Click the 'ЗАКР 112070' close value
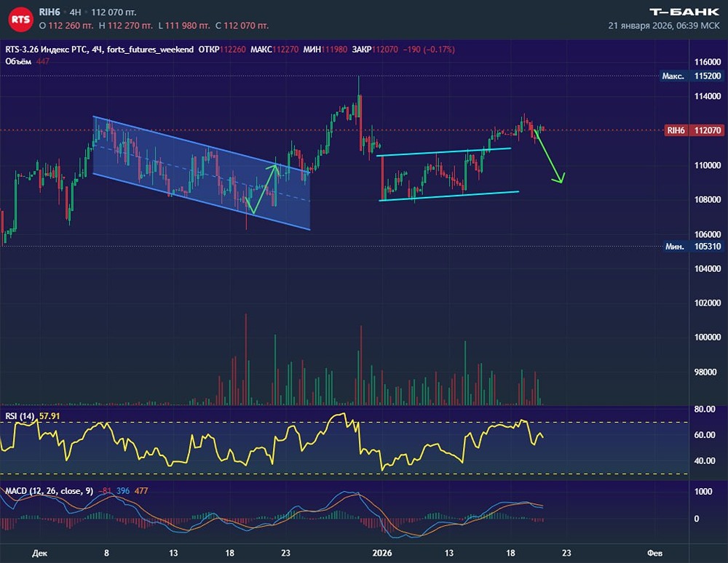This screenshot has width=728, height=563. (375, 49)
